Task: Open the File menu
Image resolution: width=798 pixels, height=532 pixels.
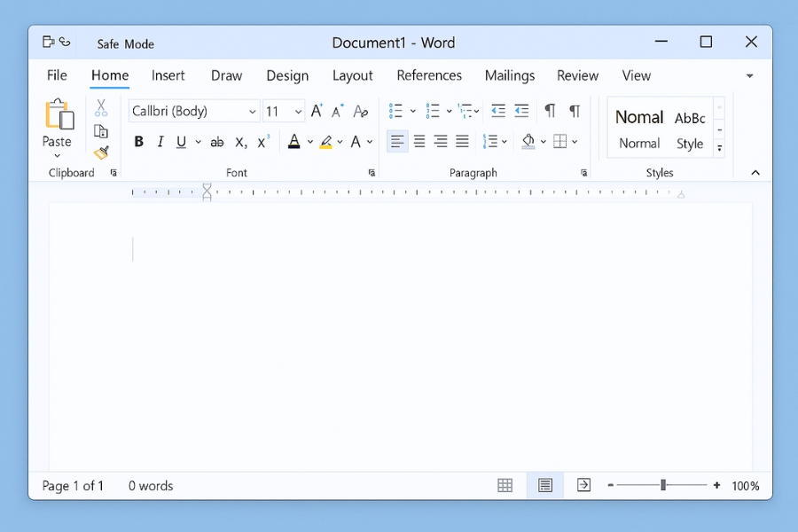Action: [x=56, y=75]
